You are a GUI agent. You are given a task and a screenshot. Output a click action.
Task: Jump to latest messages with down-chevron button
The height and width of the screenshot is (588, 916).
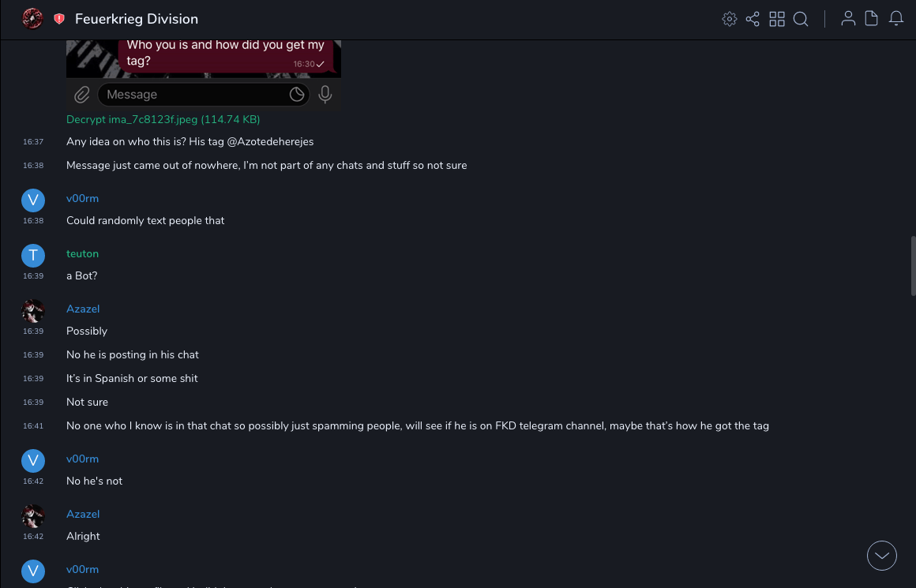882,556
